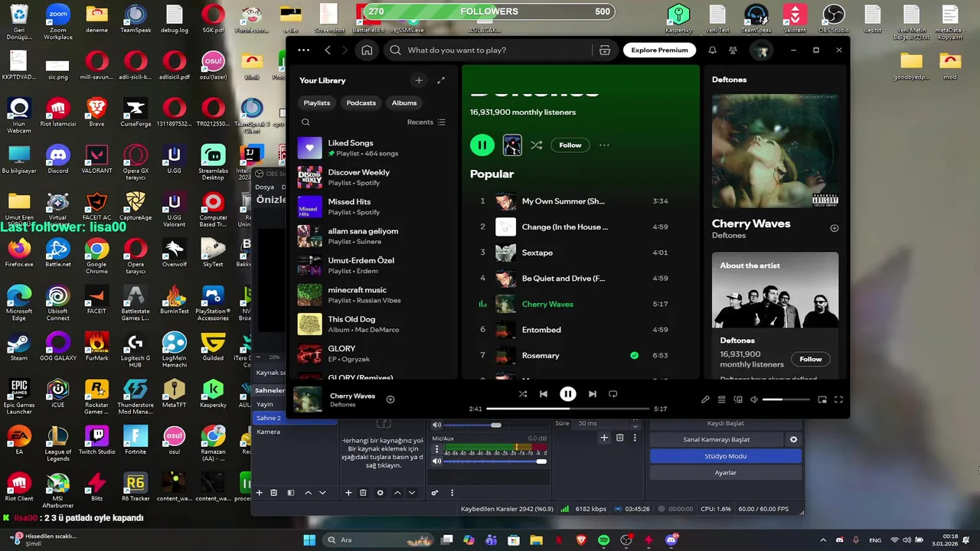This screenshot has height=551, width=980.
Task: Open Spotify's Friend Activity icon
Action: (x=733, y=50)
